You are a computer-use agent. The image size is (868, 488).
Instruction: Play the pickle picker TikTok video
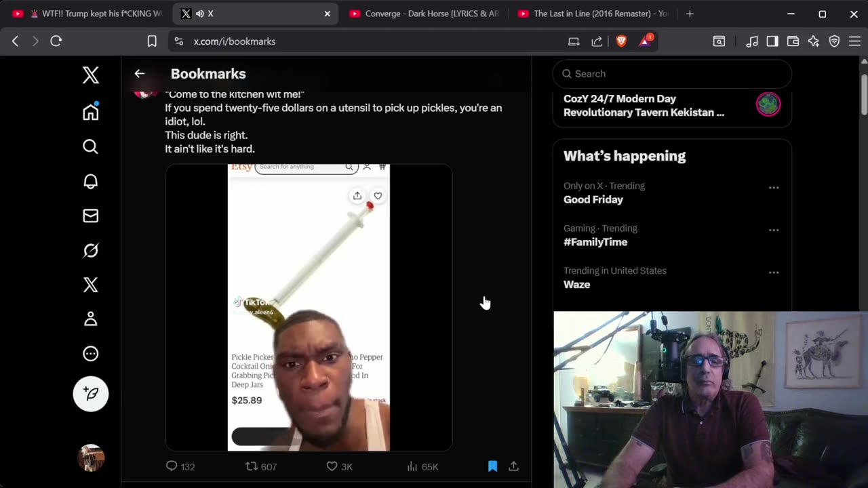pyautogui.click(x=309, y=307)
